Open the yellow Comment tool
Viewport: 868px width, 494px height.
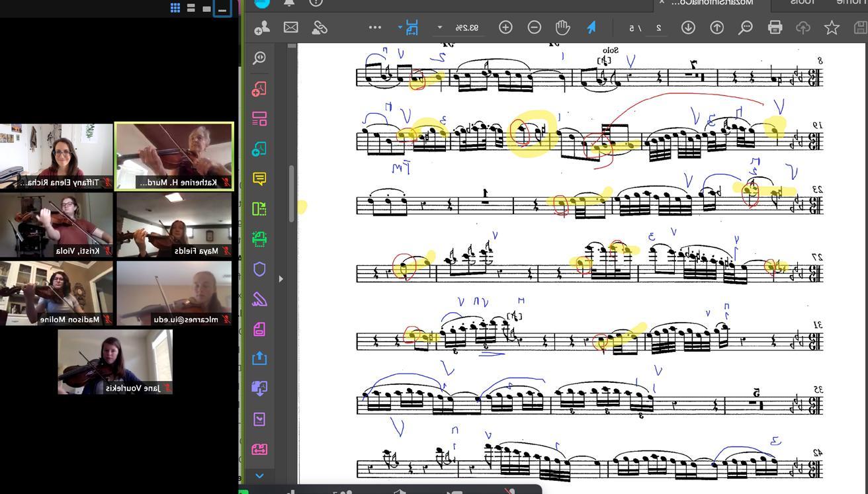[259, 179]
